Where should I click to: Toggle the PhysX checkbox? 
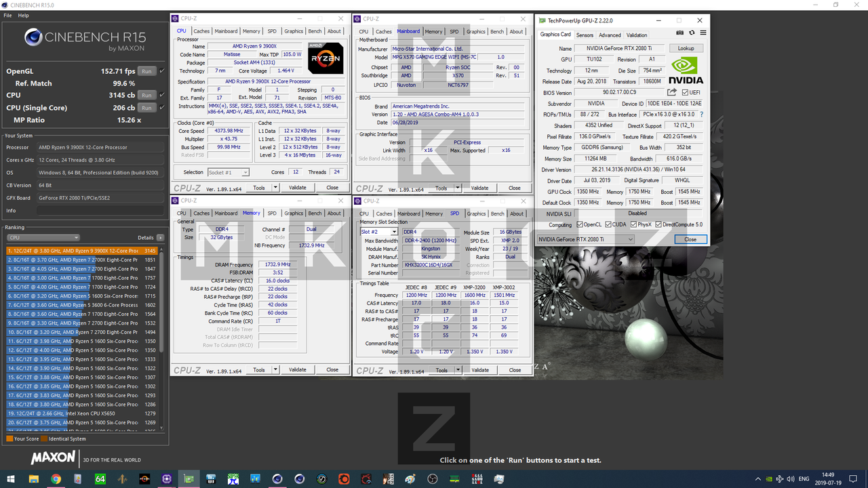[633, 224]
